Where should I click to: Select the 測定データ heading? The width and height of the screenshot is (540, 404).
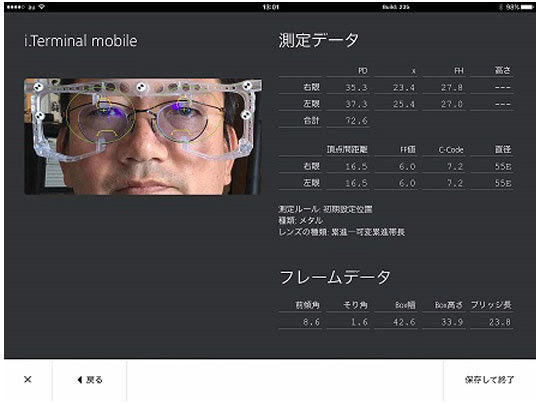coord(319,41)
